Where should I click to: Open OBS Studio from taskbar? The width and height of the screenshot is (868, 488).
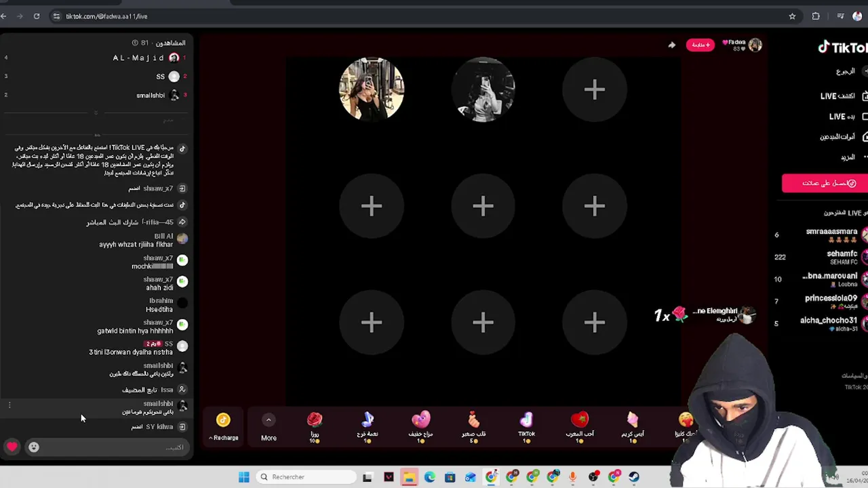coord(593,477)
